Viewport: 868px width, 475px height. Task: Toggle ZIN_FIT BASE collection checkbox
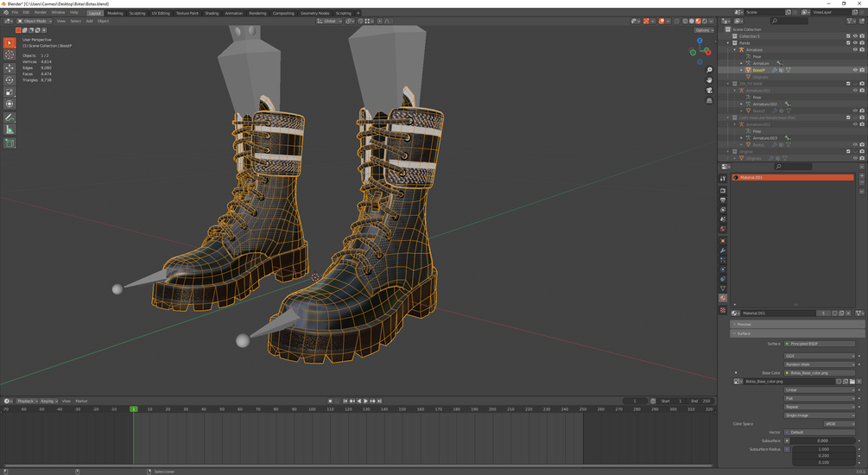pyautogui.click(x=848, y=84)
